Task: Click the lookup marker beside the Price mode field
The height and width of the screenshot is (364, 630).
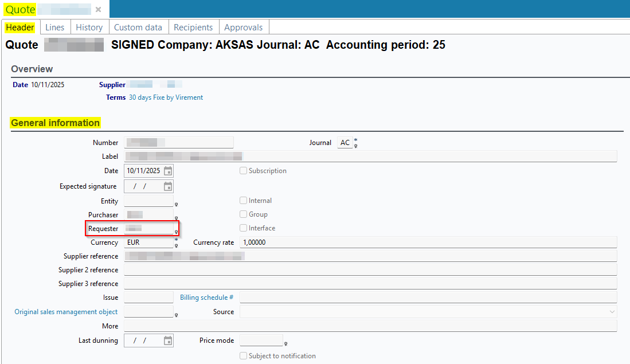Action: tap(285, 344)
